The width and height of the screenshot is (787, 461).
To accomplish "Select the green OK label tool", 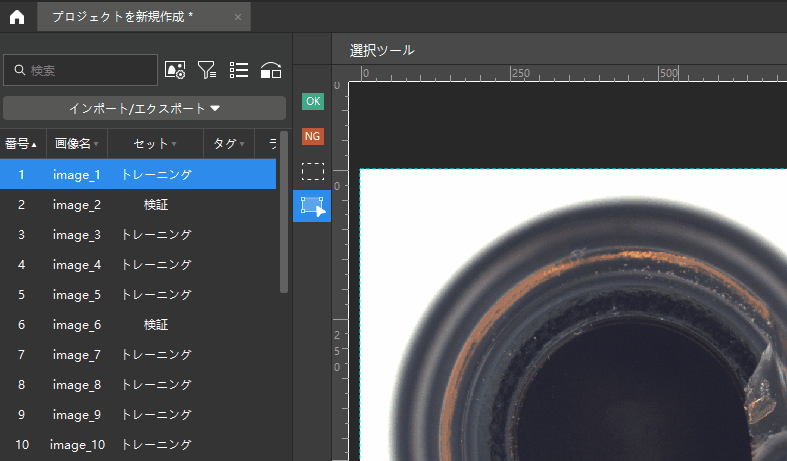I will pos(313,101).
